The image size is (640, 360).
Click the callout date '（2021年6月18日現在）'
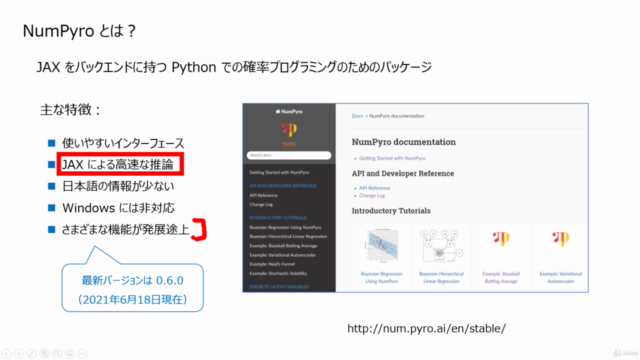click(x=132, y=300)
